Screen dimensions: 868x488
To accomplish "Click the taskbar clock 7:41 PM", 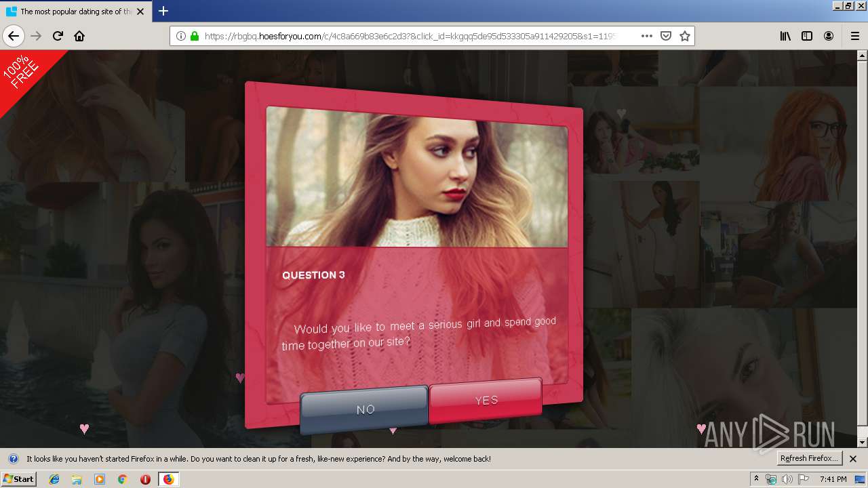I will pos(833,479).
